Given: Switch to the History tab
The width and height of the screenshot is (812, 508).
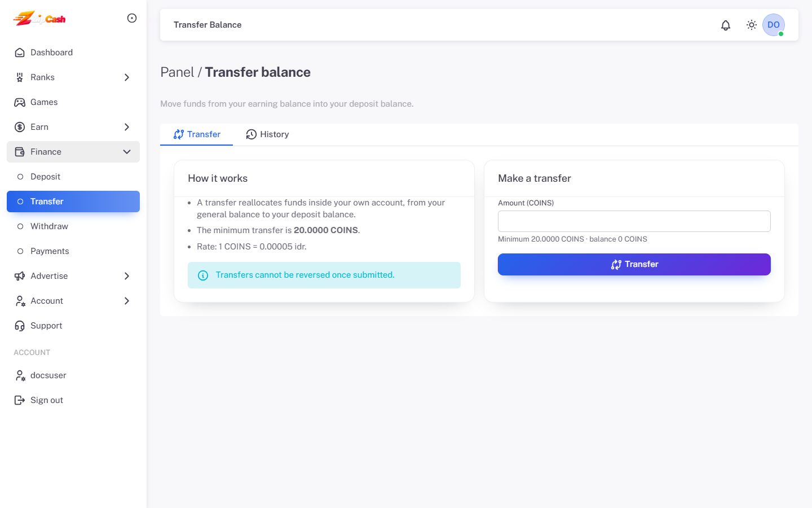Looking at the screenshot, I should click(x=268, y=134).
